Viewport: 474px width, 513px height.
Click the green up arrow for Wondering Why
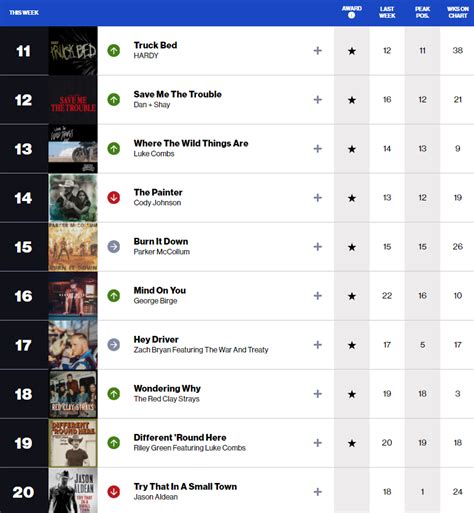pos(114,394)
